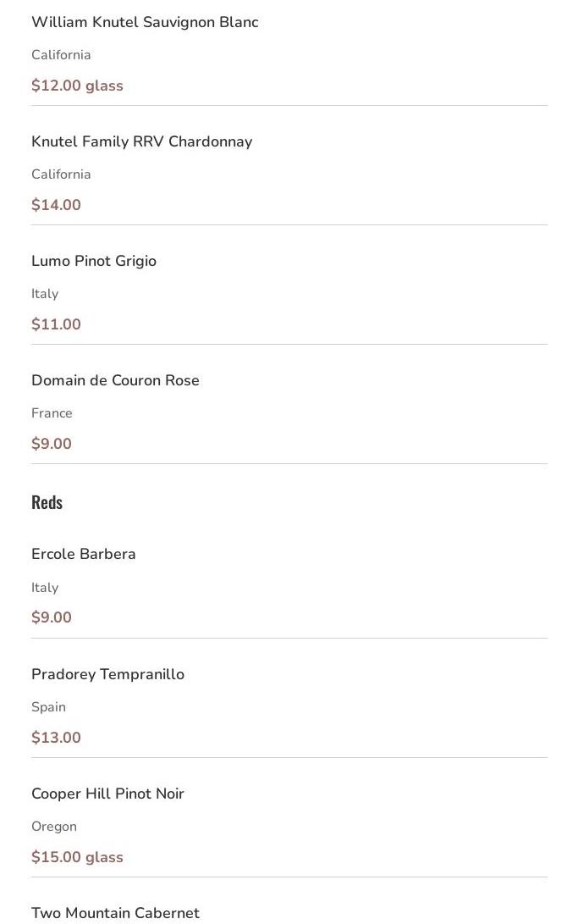Click the $14.00 Chardonnay price
The image size is (567, 924).
pos(56,205)
